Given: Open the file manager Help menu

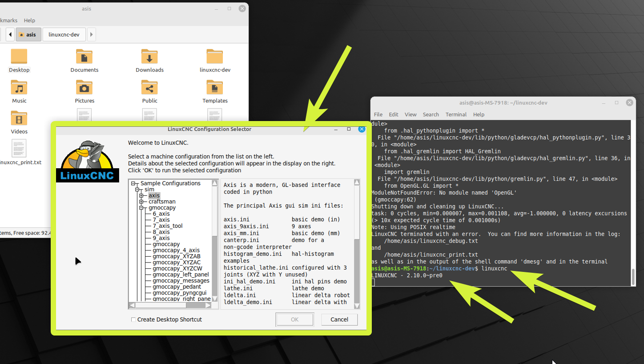Looking at the screenshot, I should [x=29, y=20].
